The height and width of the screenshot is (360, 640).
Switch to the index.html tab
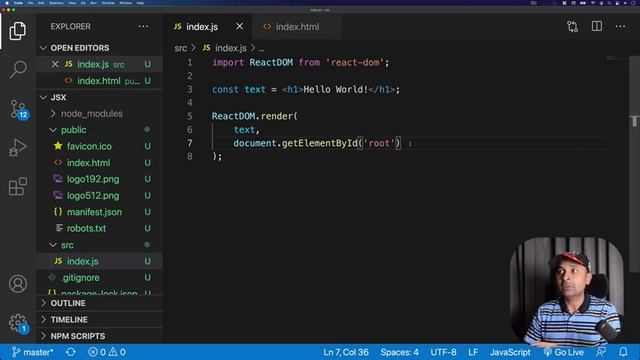click(x=297, y=27)
